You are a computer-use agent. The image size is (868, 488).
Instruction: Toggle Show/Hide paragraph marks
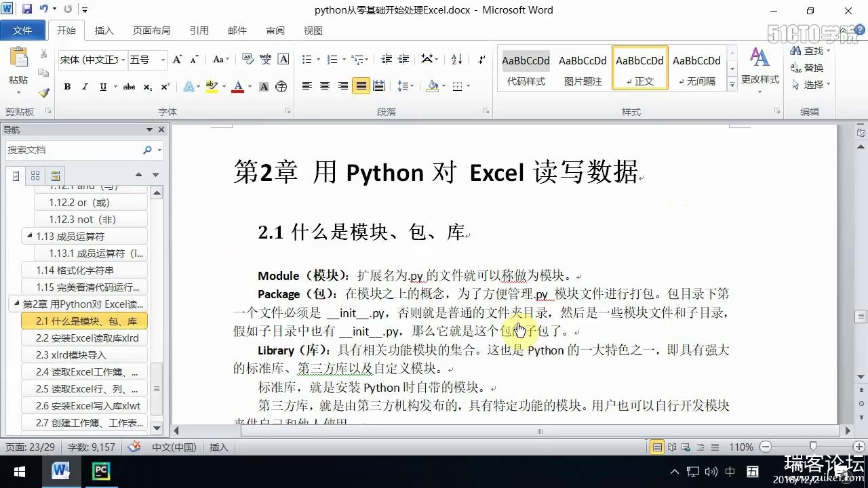pyautogui.click(x=481, y=60)
